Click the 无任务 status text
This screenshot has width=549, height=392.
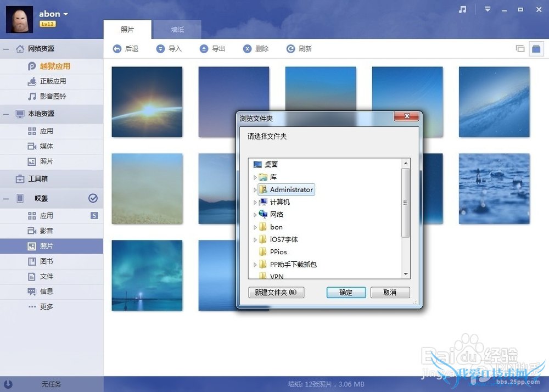51,384
